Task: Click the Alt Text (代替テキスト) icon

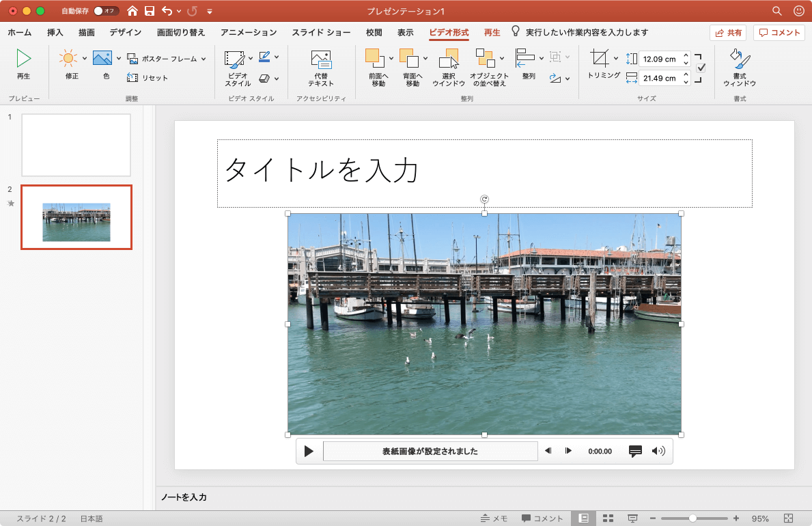Action: coord(320,60)
